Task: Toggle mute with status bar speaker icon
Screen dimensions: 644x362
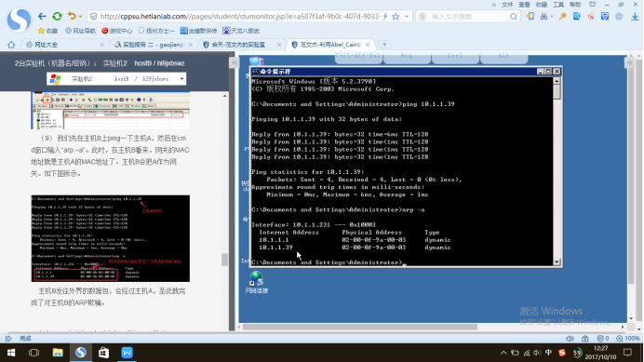Action: pos(570,339)
